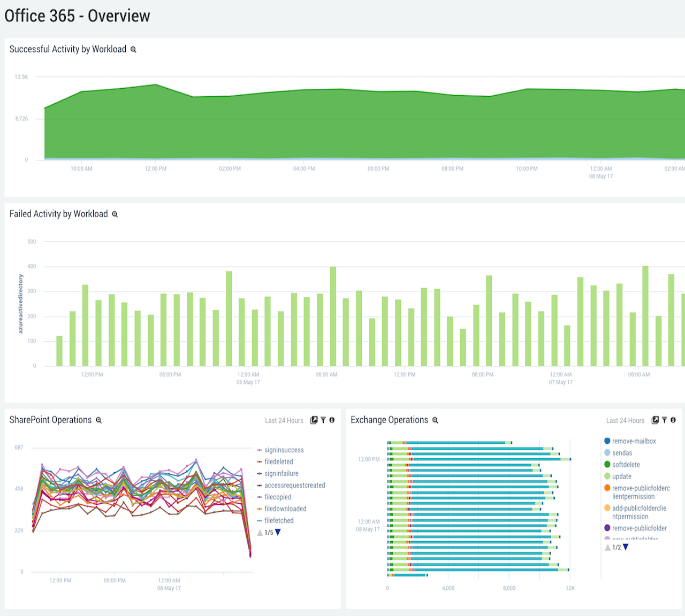The height and width of the screenshot is (616, 685).
Task: Click Exchange legend page indicator 1/2
Action: (x=616, y=547)
